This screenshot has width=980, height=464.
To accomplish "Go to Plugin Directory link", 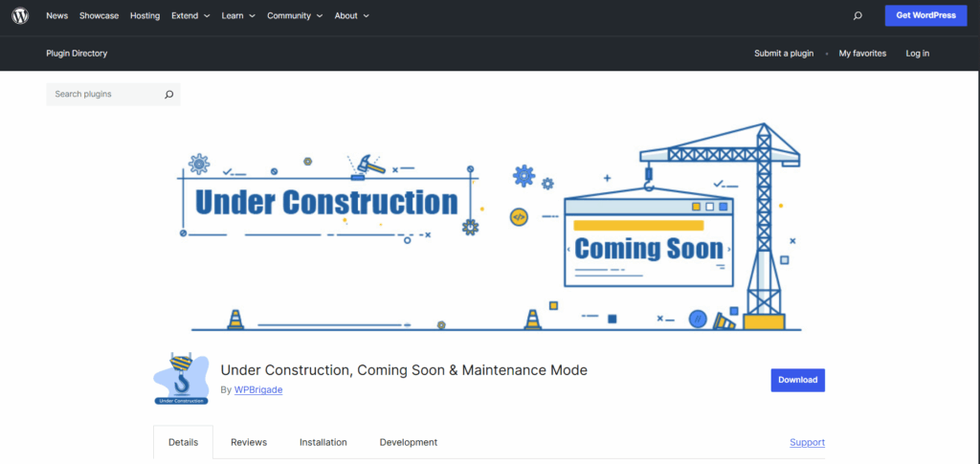I will click(x=77, y=53).
